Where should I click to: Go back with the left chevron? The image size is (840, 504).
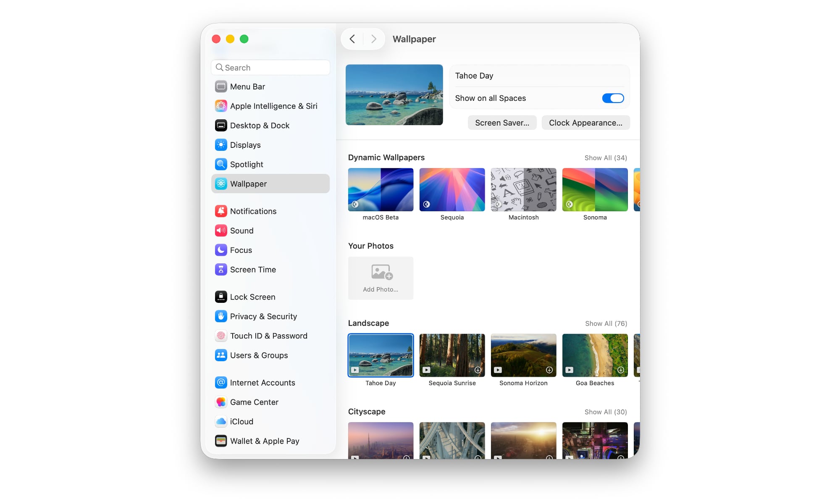click(x=352, y=39)
